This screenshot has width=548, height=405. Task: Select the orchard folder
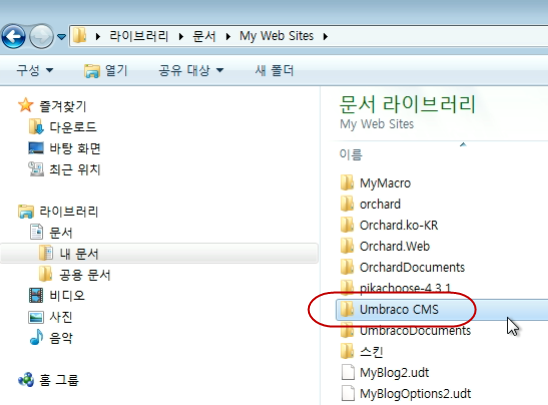tap(380, 204)
